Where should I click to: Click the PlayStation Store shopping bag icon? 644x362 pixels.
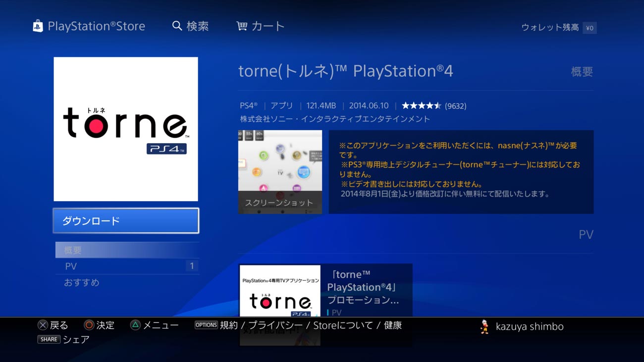tap(38, 26)
